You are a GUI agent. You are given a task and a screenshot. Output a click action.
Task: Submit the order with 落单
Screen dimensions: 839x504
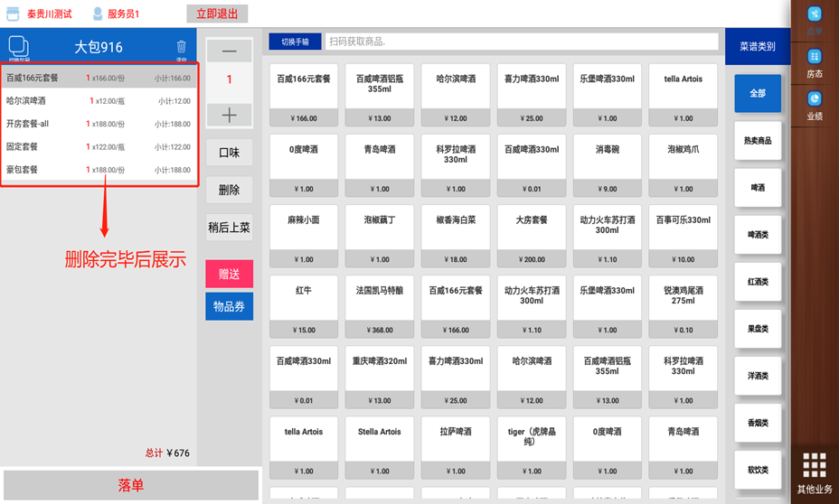[x=131, y=485]
